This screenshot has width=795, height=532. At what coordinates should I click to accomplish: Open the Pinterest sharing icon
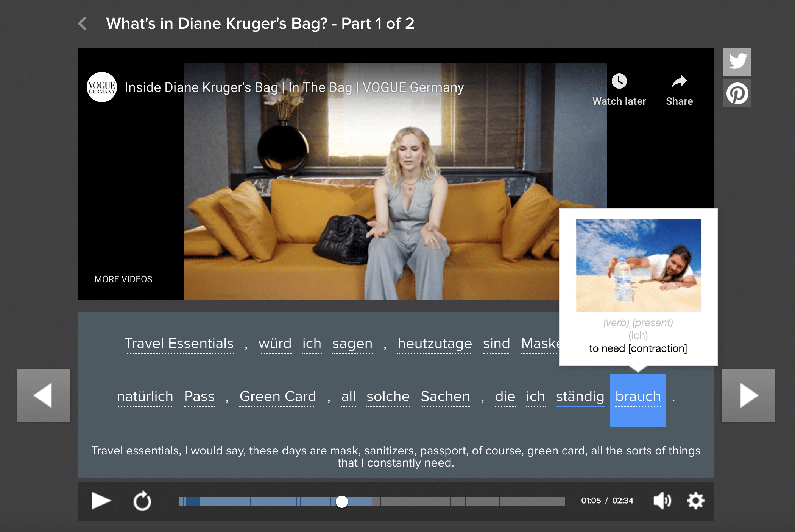pos(737,93)
